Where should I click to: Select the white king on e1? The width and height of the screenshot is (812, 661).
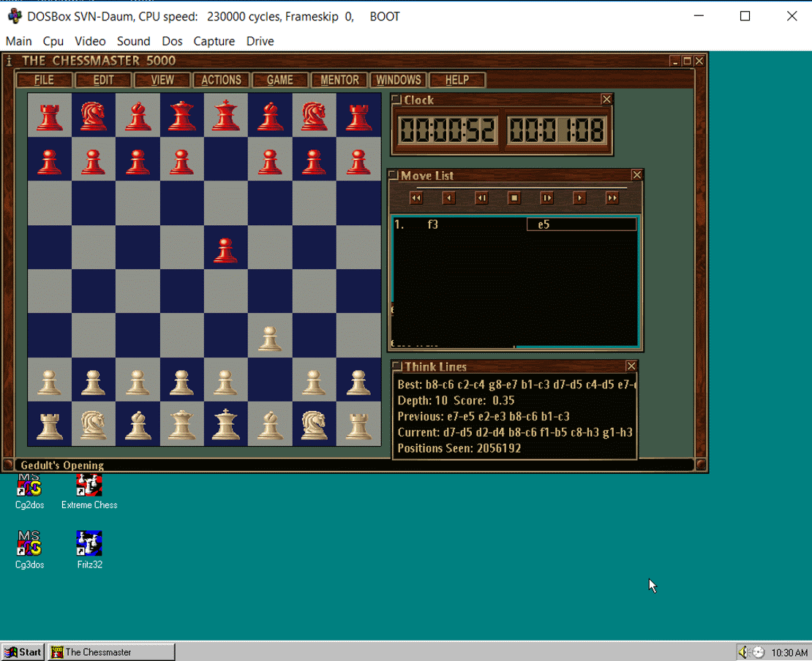226,424
